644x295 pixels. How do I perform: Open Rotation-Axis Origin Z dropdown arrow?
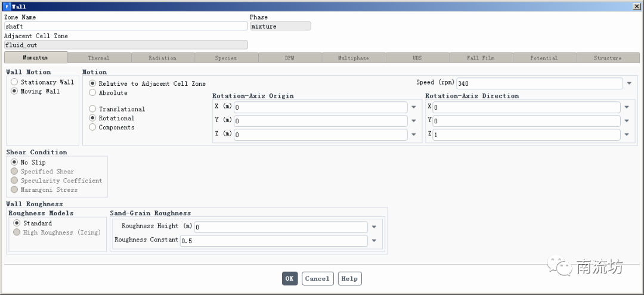pos(414,134)
